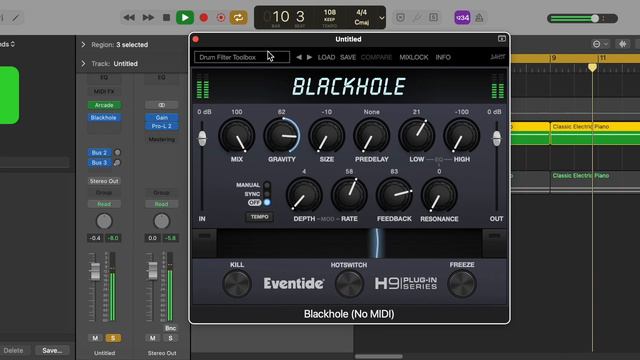Click the Blackhole ribbon strip
This screenshot has width=640, height=360.
pos(349,243)
